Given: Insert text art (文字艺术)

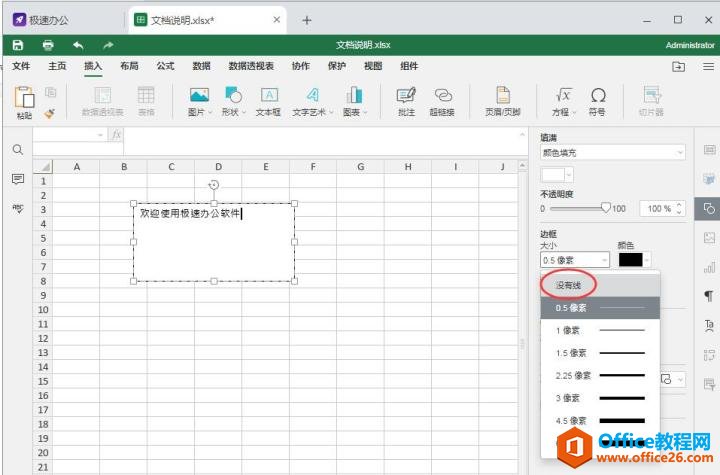Looking at the screenshot, I should tap(312, 102).
